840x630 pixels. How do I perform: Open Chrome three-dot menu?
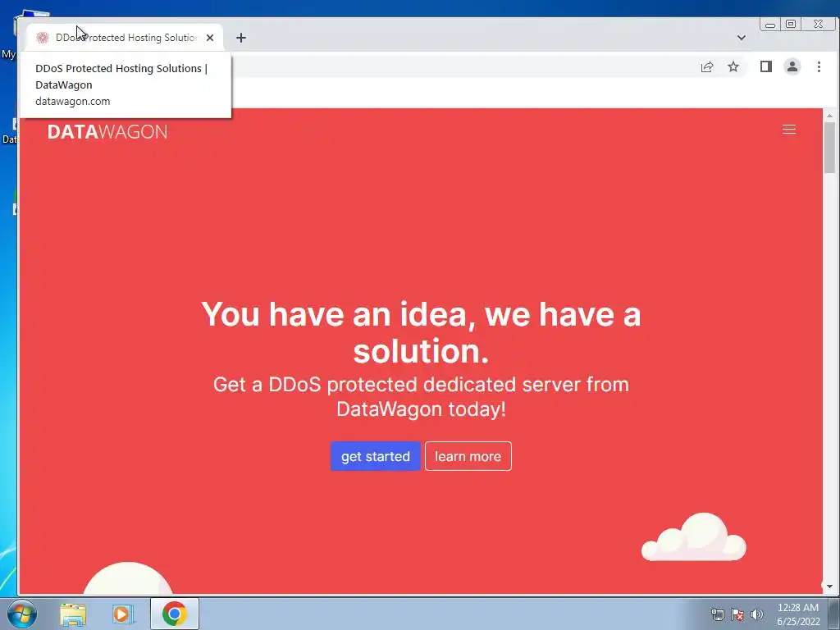click(819, 66)
